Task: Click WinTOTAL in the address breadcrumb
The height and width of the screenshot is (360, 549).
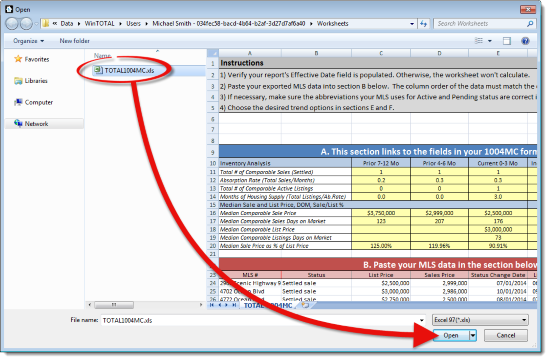Action: [99, 24]
